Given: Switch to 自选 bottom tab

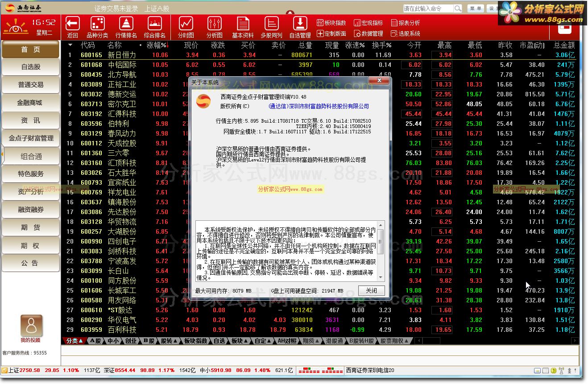Looking at the screenshot, I should coord(219,341).
